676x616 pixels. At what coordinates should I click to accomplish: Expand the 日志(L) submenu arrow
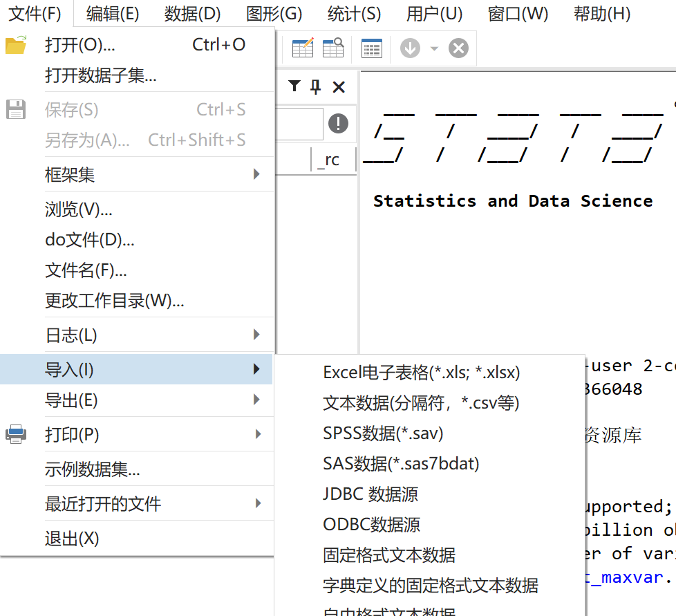[256, 335]
